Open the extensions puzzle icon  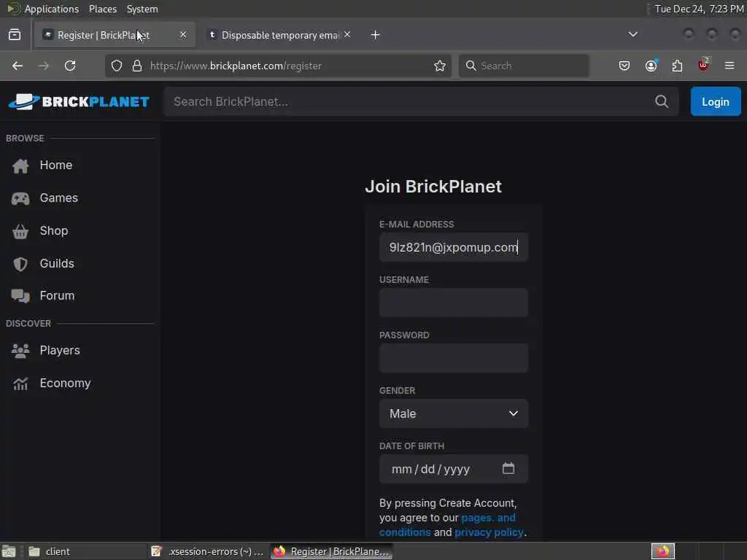(677, 66)
